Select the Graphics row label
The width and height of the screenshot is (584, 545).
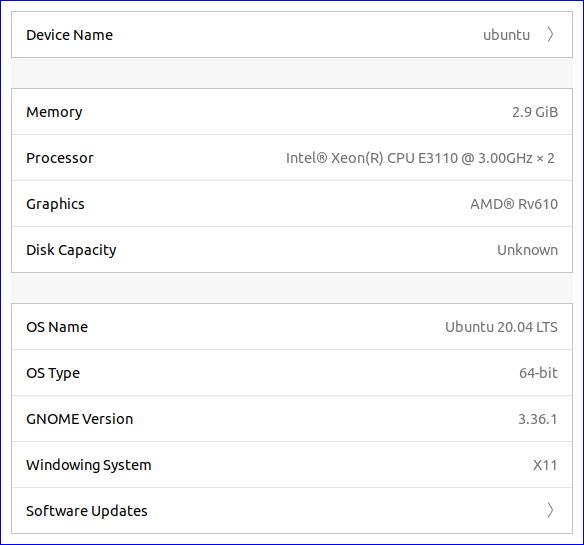point(55,204)
